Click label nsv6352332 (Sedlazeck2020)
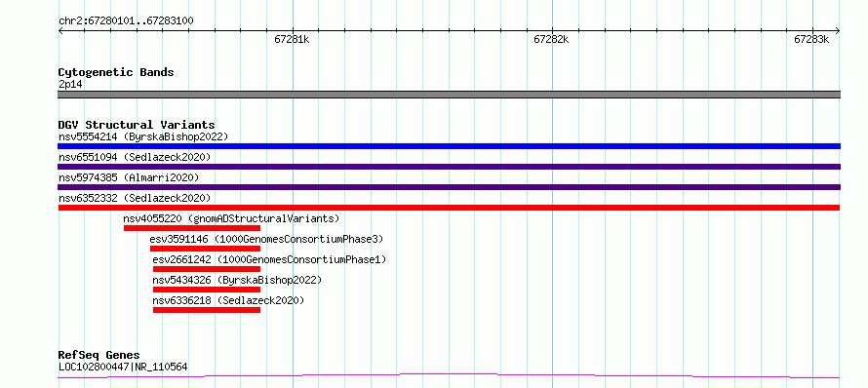This screenshot has height=388, width=868. pos(135,198)
